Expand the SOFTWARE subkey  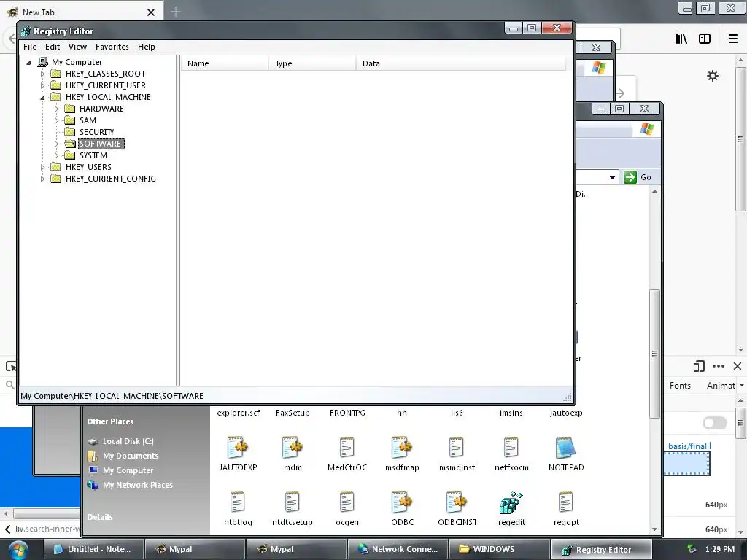[56, 144]
